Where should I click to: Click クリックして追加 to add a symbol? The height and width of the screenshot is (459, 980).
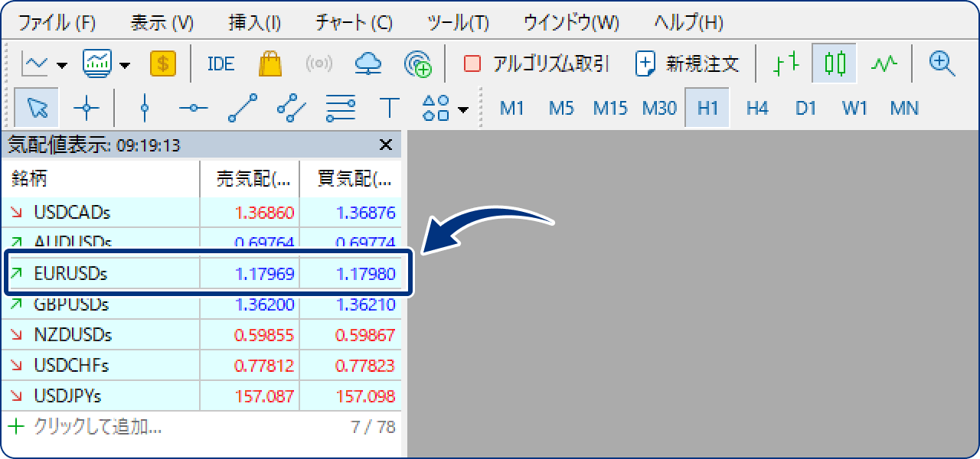73,425
